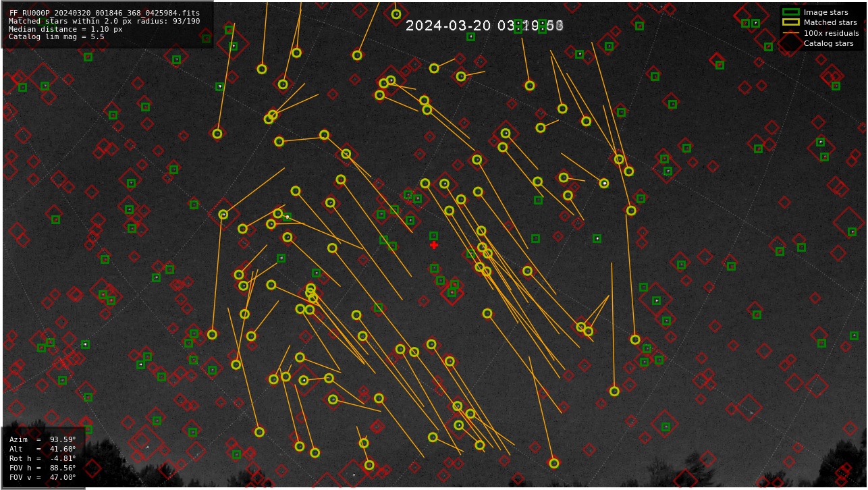The image size is (868, 490).
Task: Click the orange 100x residuals legend line
Action: pyautogui.click(x=790, y=33)
